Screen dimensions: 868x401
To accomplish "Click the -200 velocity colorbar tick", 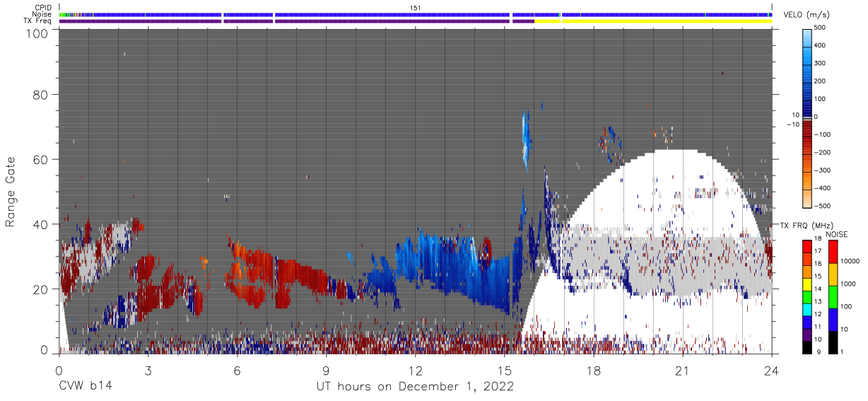I will (x=822, y=153).
